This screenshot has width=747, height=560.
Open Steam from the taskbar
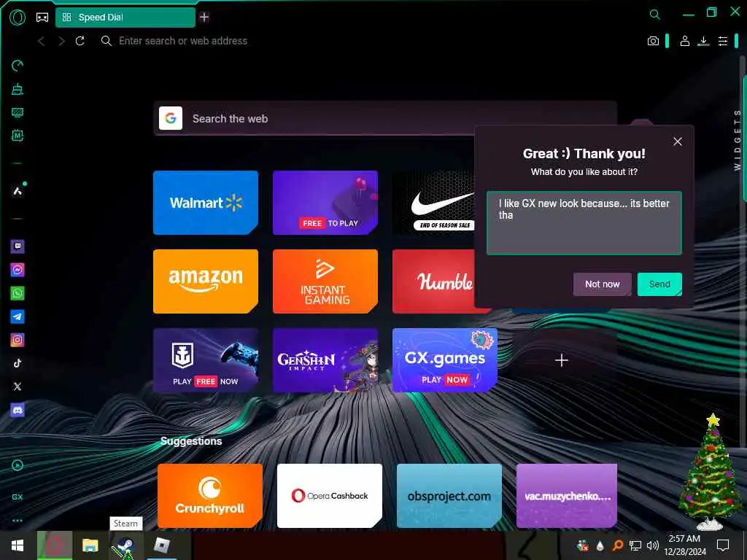tap(125, 545)
